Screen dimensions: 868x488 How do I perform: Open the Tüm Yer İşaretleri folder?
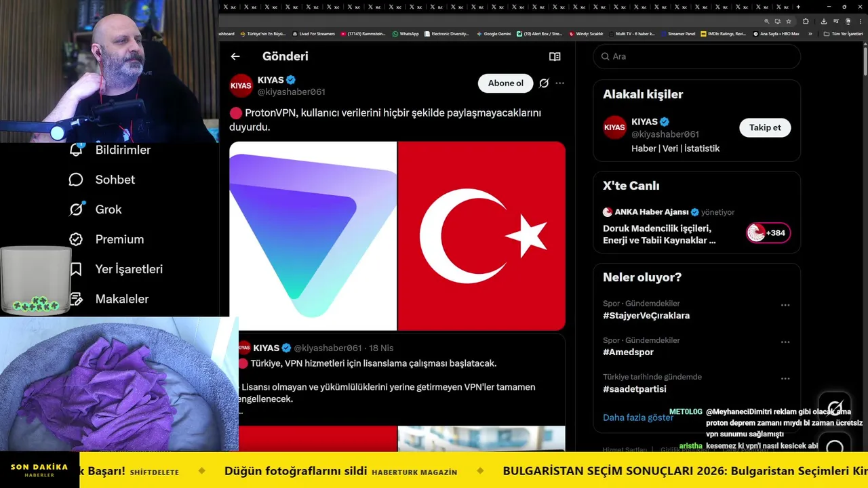click(x=843, y=34)
